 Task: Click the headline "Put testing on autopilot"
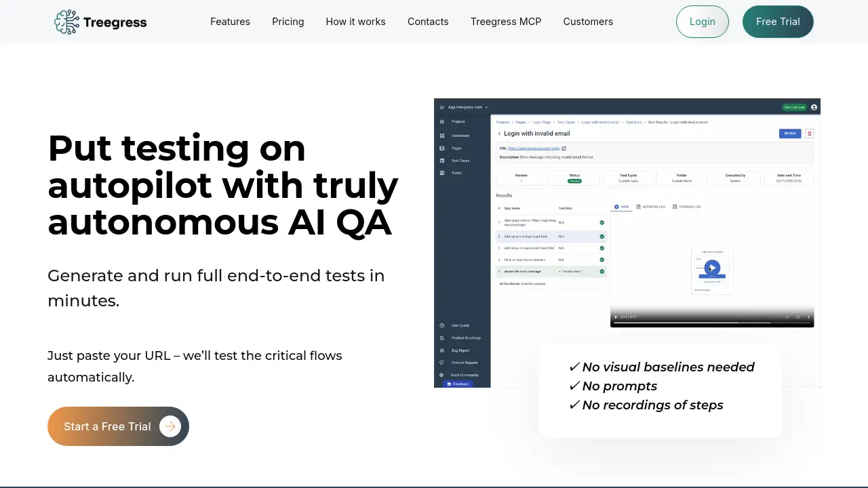(x=223, y=184)
